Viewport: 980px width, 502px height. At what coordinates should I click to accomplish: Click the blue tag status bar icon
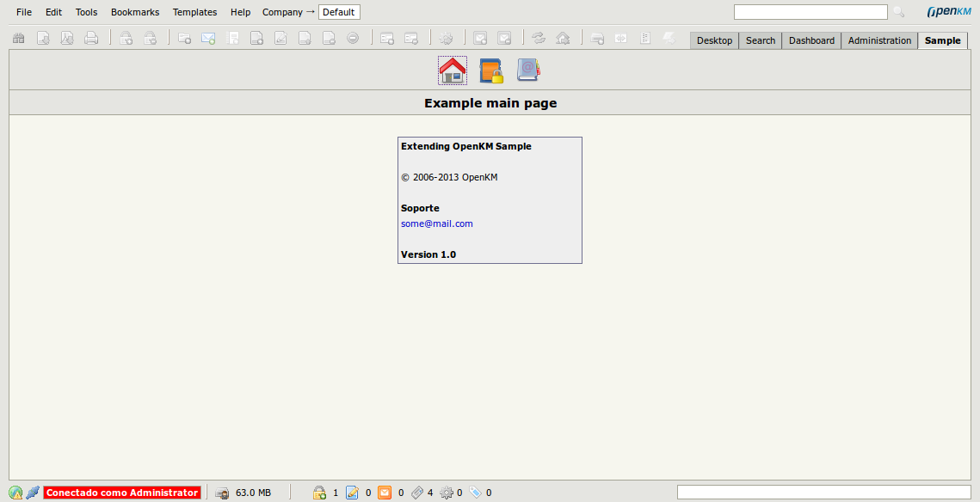click(476, 493)
